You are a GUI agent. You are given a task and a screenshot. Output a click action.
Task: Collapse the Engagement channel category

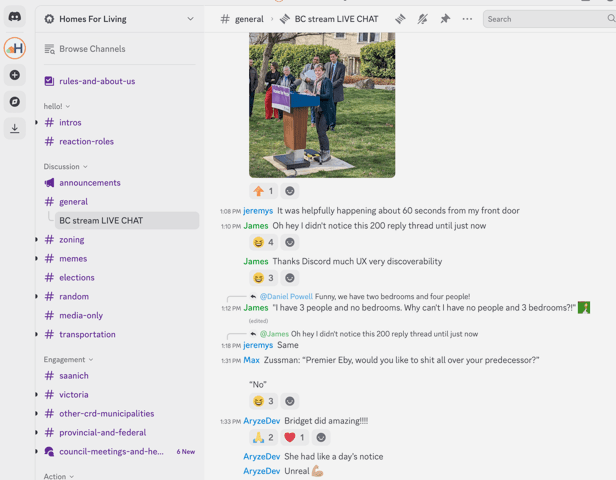68,359
